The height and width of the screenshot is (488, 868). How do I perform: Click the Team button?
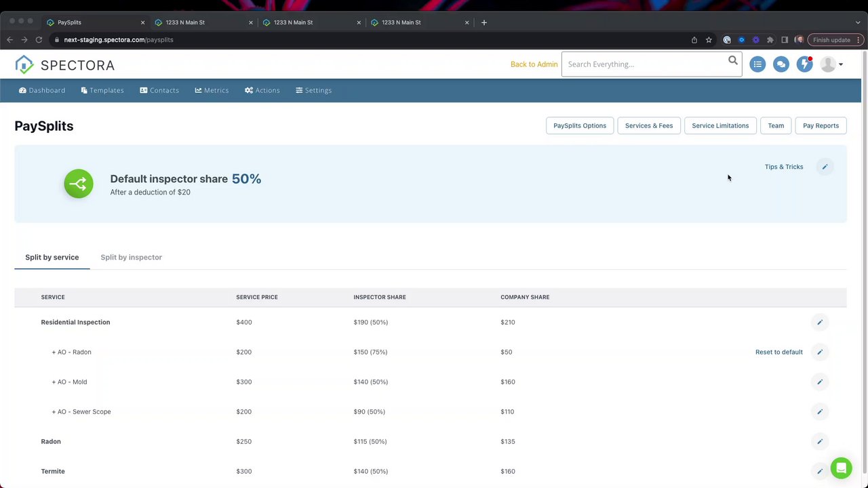(x=776, y=125)
